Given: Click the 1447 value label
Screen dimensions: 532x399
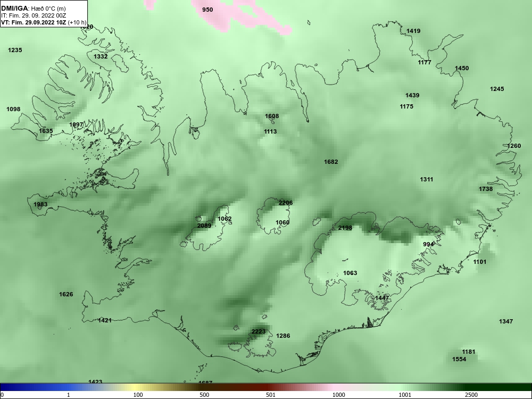Looking at the screenshot, I should [382, 298].
